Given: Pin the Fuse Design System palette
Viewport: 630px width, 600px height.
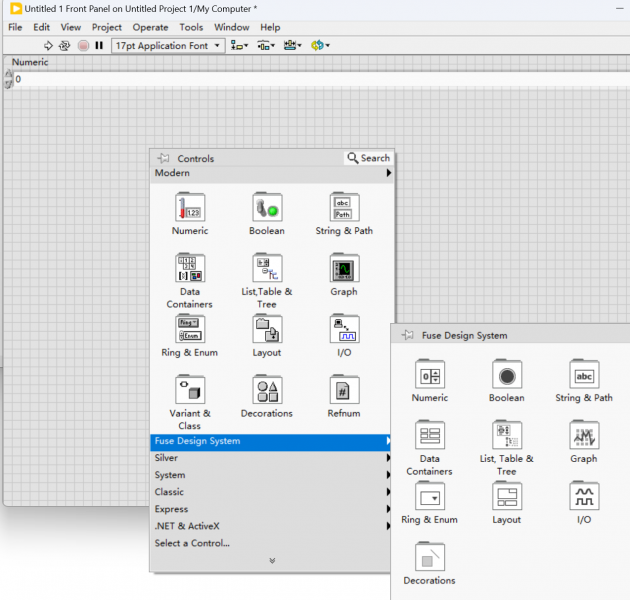Looking at the screenshot, I should coord(407,335).
